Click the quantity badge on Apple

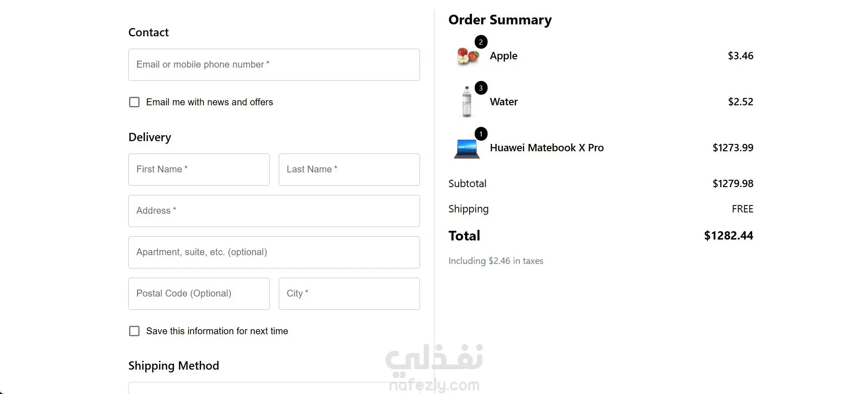pyautogui.click(x=481, y=42)
